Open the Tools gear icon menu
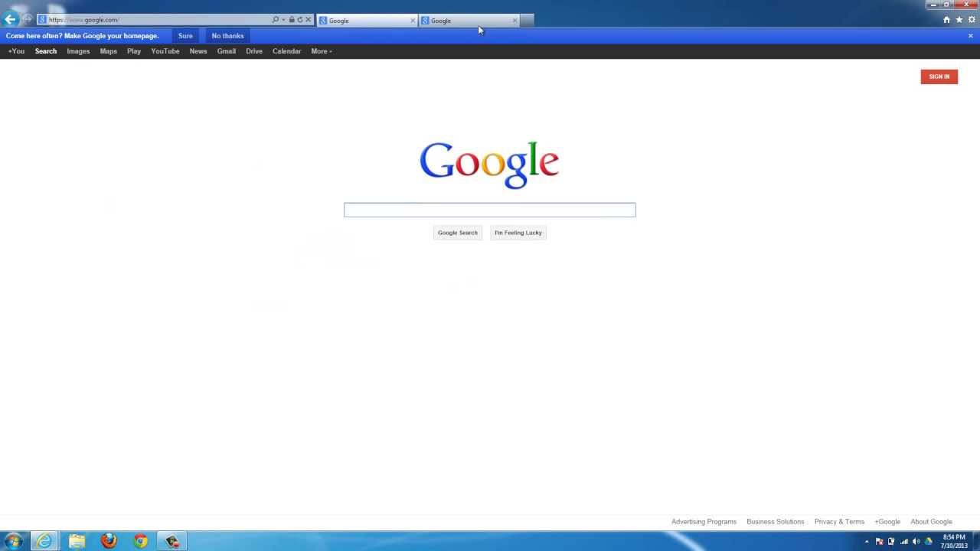Image resolution: width=980 pixels, height=551 pixels. [x=972, y=20]
